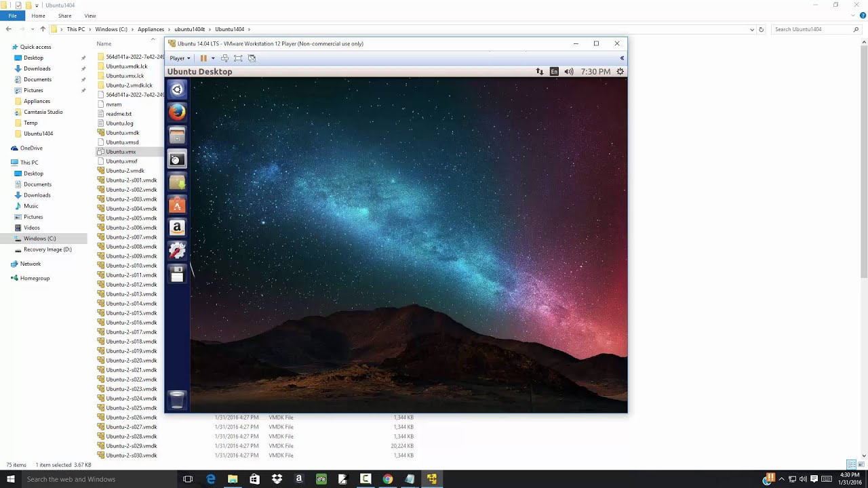Click 'Appliances' in the address breadcrumb
Viewport: 868px width, 488px height.
coord(151,29)
